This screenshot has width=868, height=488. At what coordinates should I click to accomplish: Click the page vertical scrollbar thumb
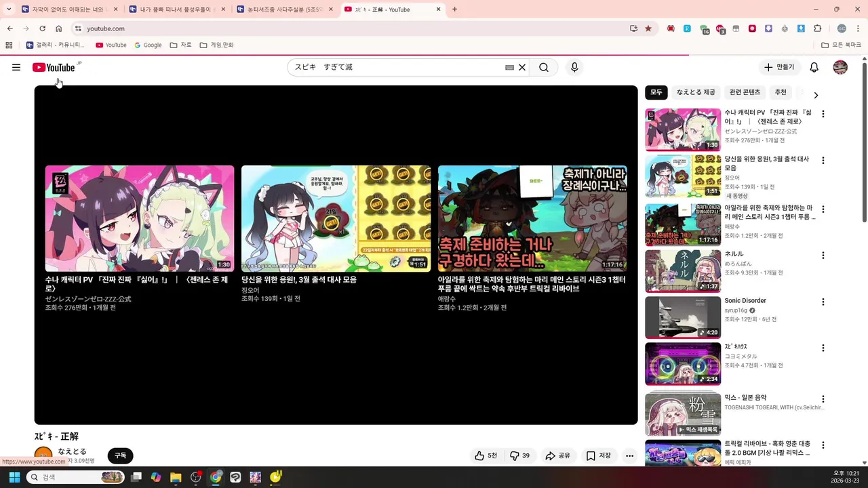click(x=865, y=142)
